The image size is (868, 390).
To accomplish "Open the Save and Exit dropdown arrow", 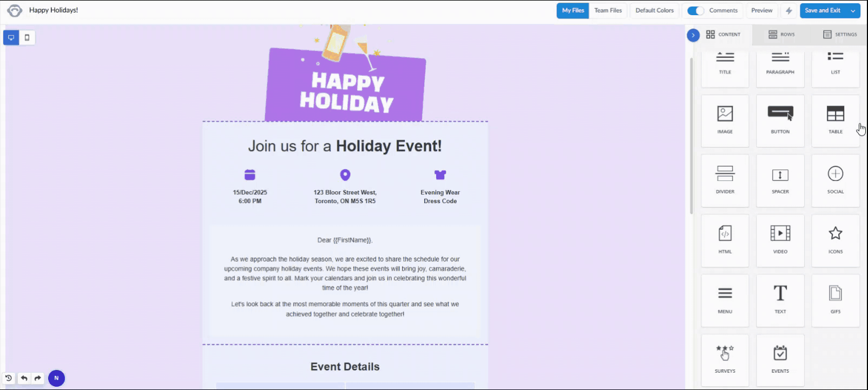I will point(853,10).
